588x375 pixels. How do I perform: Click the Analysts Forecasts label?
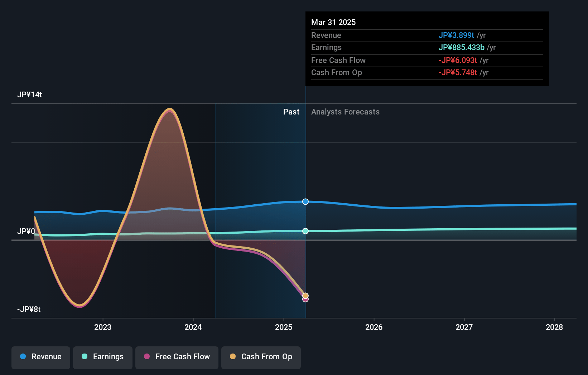345,112
